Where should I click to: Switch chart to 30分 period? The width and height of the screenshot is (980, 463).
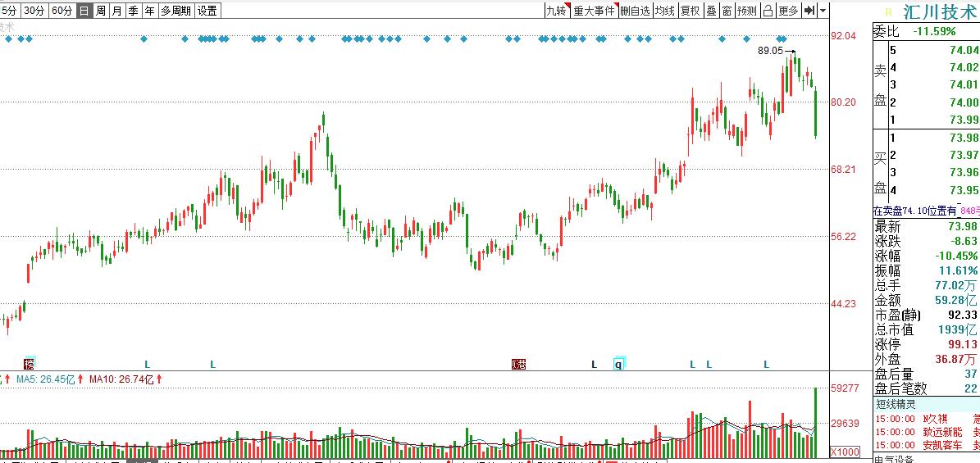[34, 10]
